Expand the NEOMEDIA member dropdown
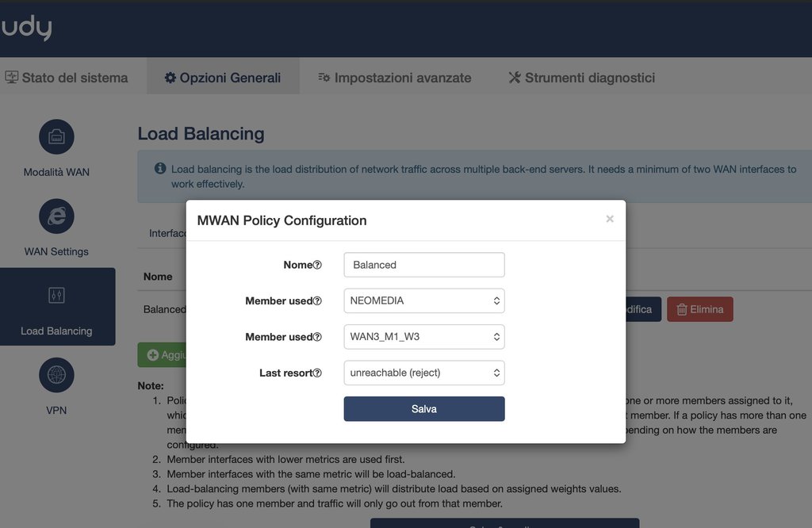 click(x=424, y=301)
